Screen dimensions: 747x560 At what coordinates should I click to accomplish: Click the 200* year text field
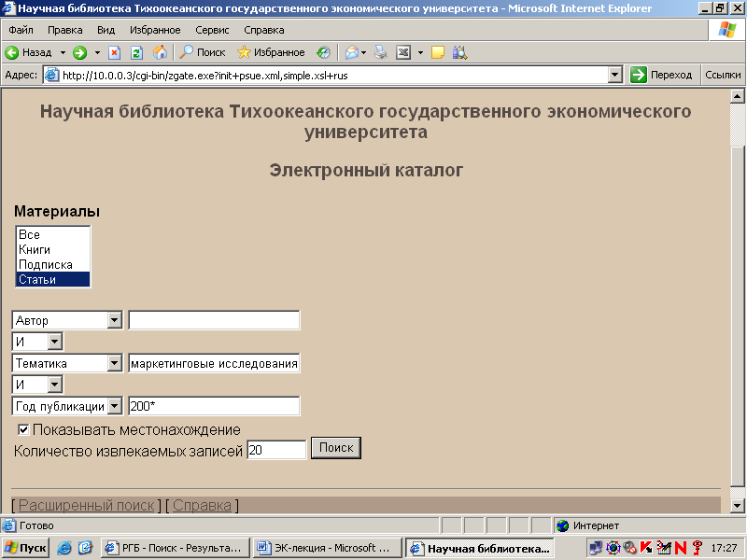pos(214,406)
